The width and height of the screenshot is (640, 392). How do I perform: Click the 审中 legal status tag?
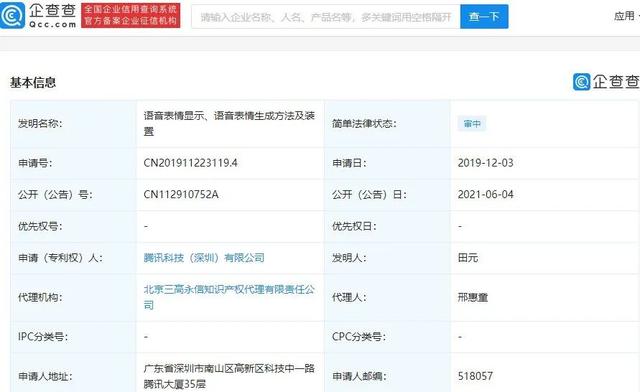[472, 124]
